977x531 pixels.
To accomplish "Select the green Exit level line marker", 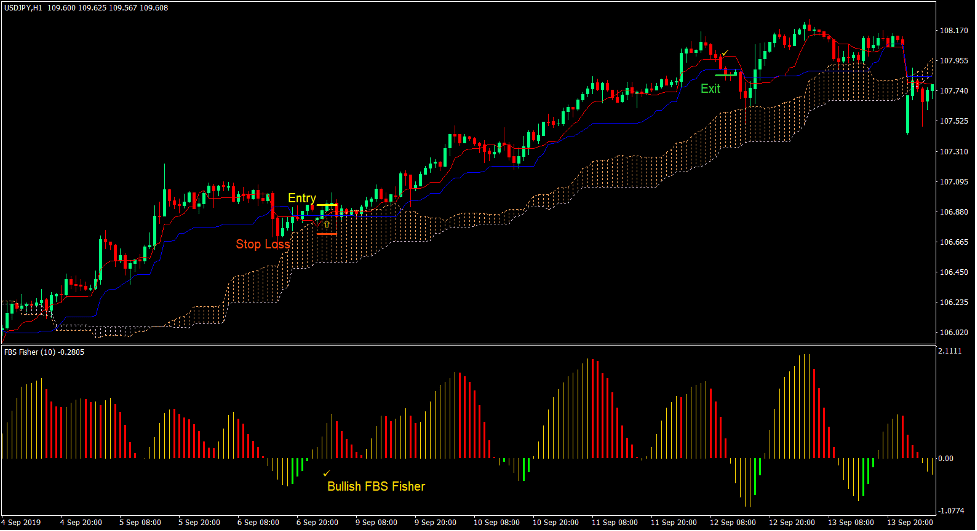I will point(725,75).
